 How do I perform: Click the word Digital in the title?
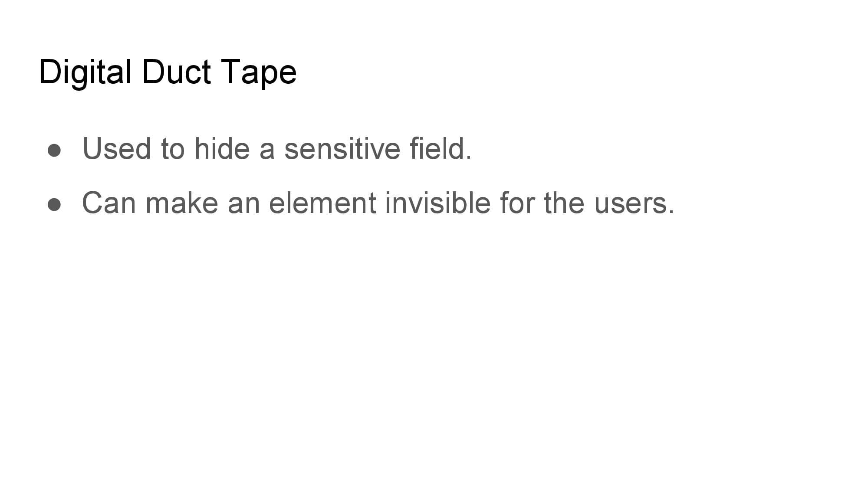click(85, 72)
